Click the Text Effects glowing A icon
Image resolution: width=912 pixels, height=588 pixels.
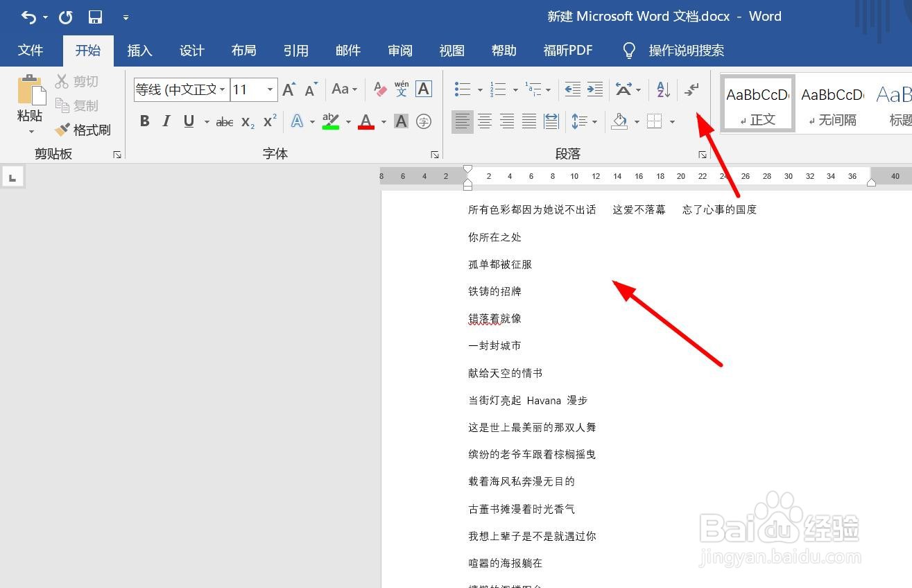[297, 121]
